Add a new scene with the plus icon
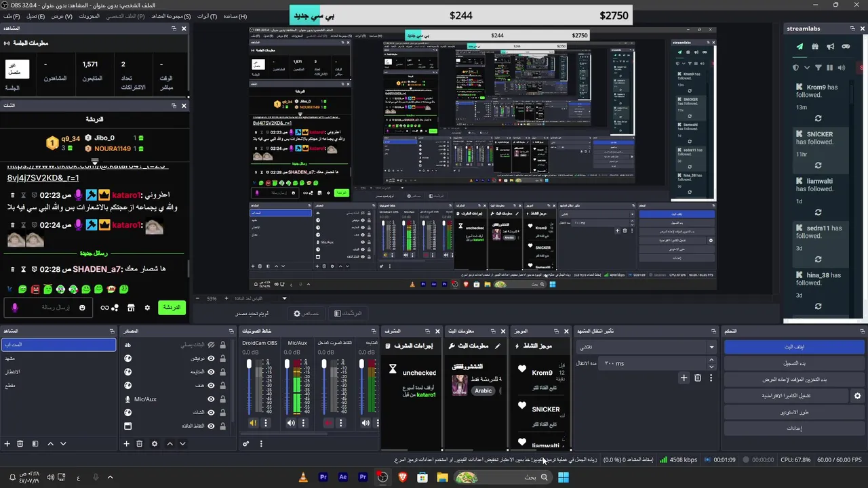Screen dimensions: 868x488 tap(7, 444)
